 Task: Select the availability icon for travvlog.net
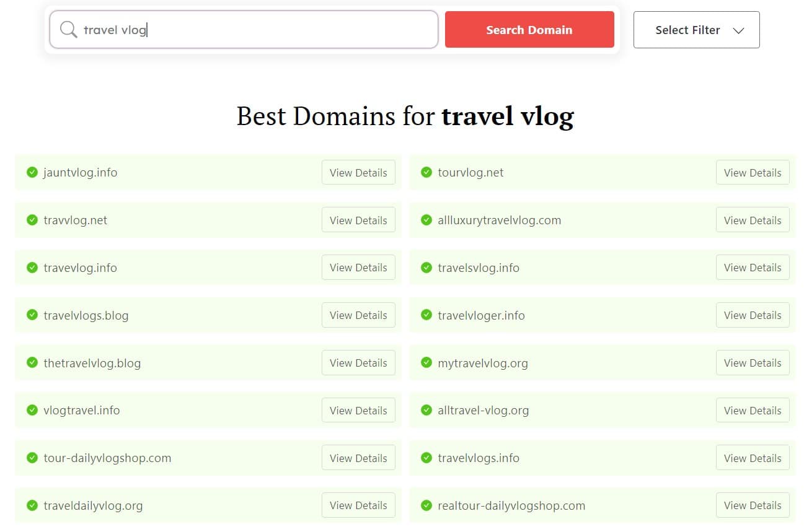point(32,220)
